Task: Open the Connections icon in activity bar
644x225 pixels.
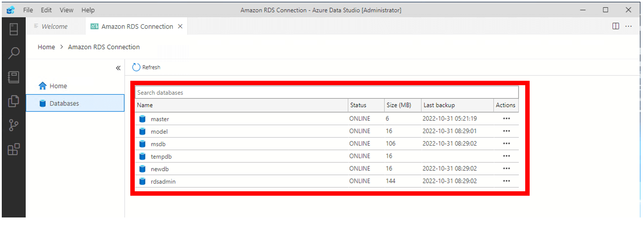Action: click(14, 30)
